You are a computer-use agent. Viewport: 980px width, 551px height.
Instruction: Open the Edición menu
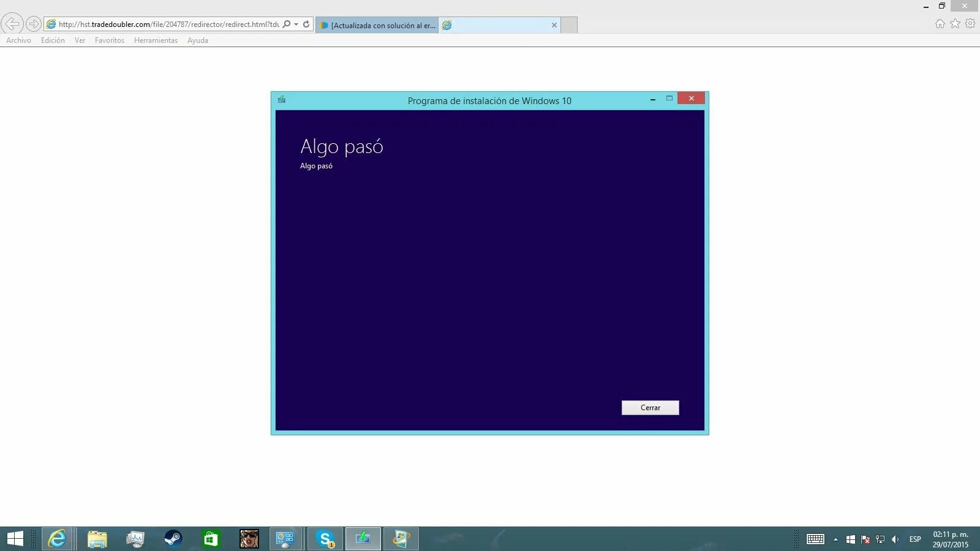[53, 40]
